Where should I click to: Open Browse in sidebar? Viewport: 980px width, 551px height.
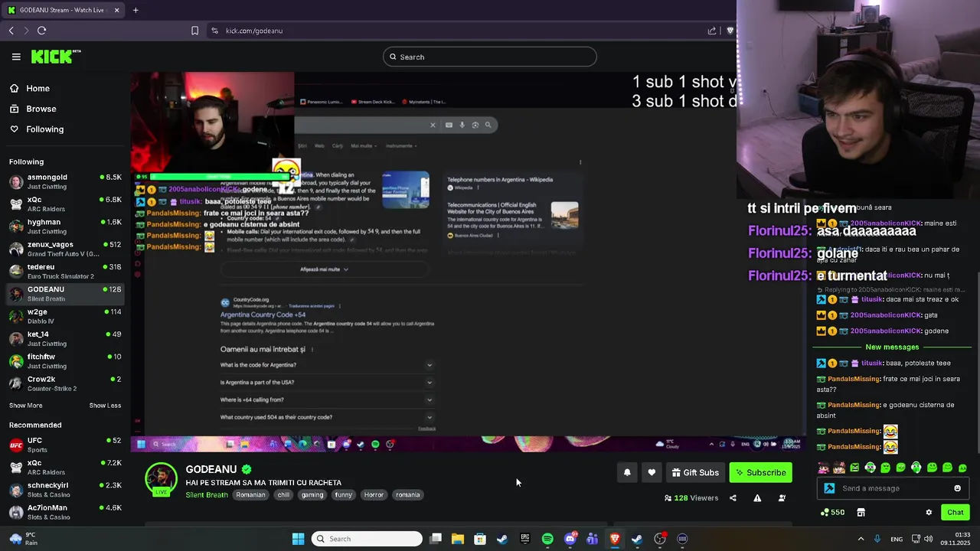pos(41,109)
